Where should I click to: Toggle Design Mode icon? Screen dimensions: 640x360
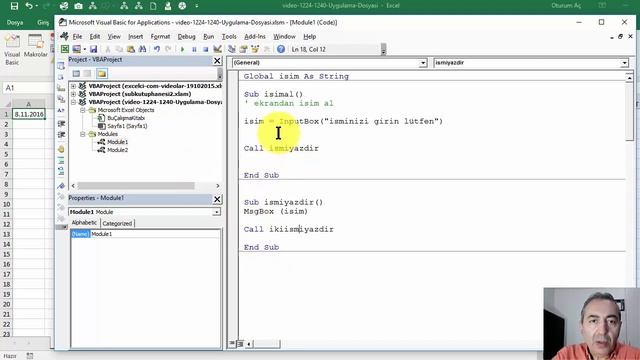pos(217,49)
